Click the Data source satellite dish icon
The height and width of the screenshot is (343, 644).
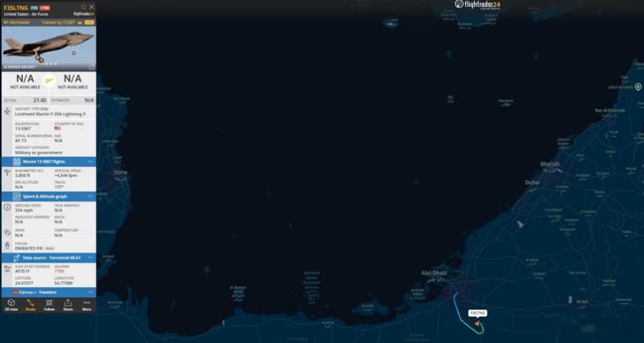(x=16, y=258)
